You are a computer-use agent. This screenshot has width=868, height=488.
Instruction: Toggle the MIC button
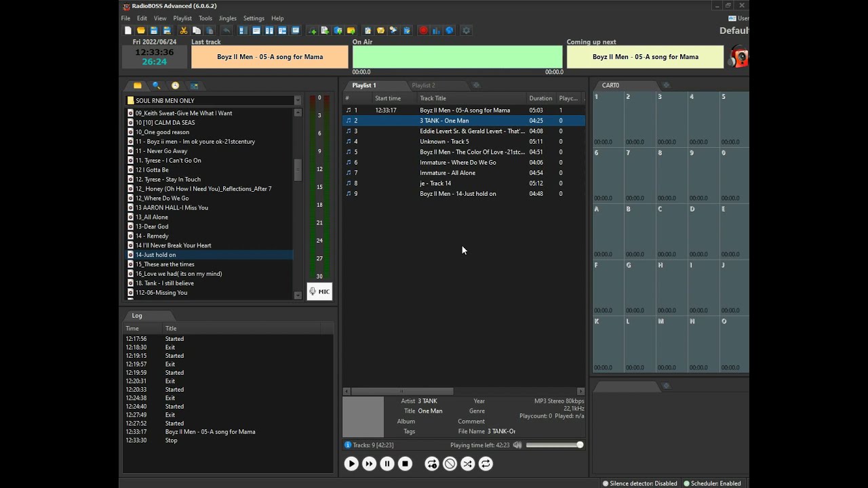[319, 291]
